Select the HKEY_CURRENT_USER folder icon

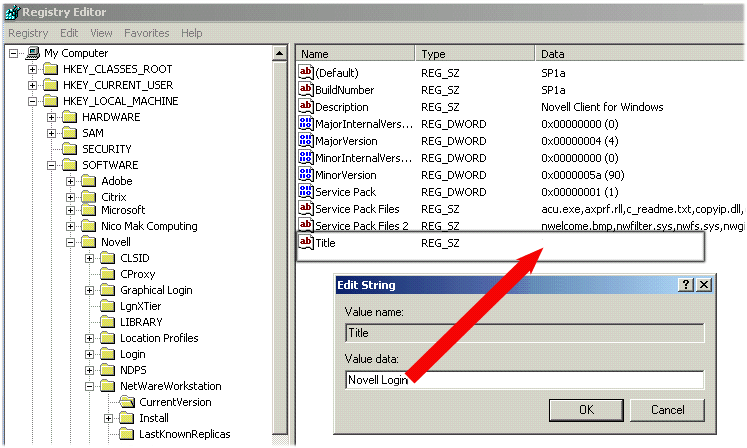[50, 85]
